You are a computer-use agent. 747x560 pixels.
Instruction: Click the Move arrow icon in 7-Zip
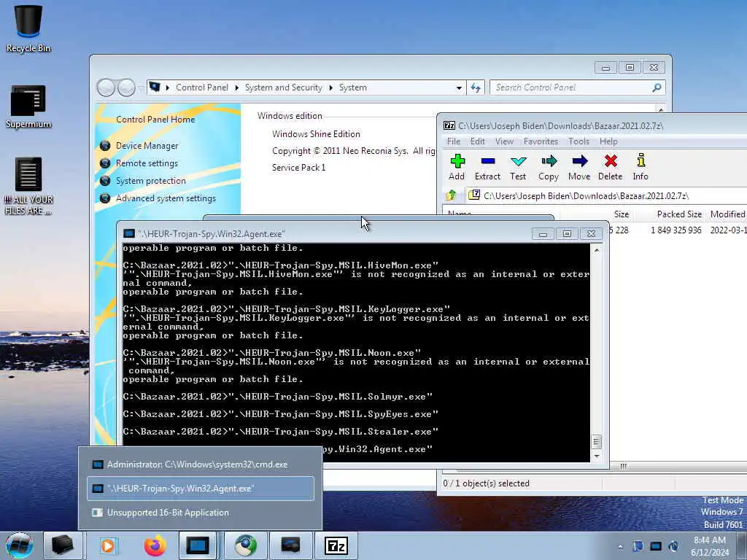[579, 167]
